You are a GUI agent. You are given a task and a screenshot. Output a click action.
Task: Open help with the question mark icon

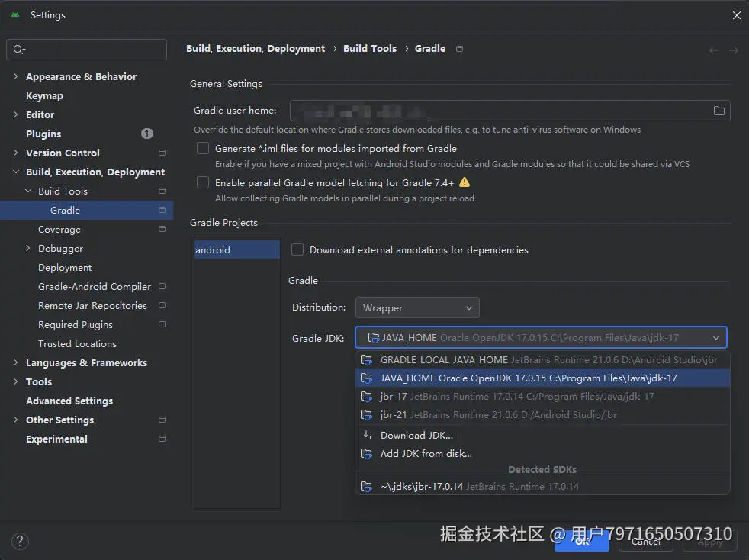[20, 541]
